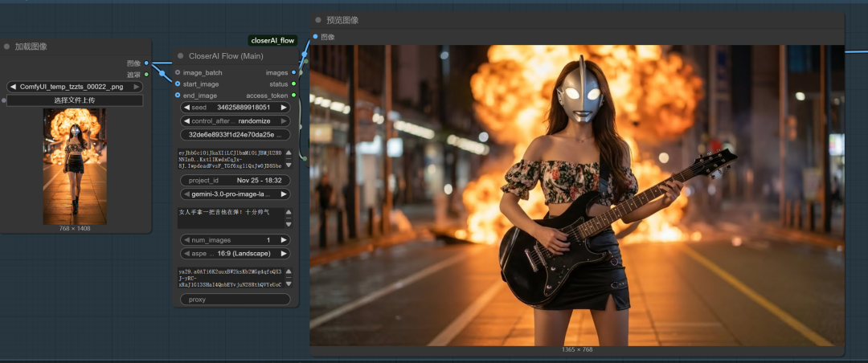The width and height of the screenshot is (868, 363).
Task: Click the start_image input socket
Action: coord(178,84)
